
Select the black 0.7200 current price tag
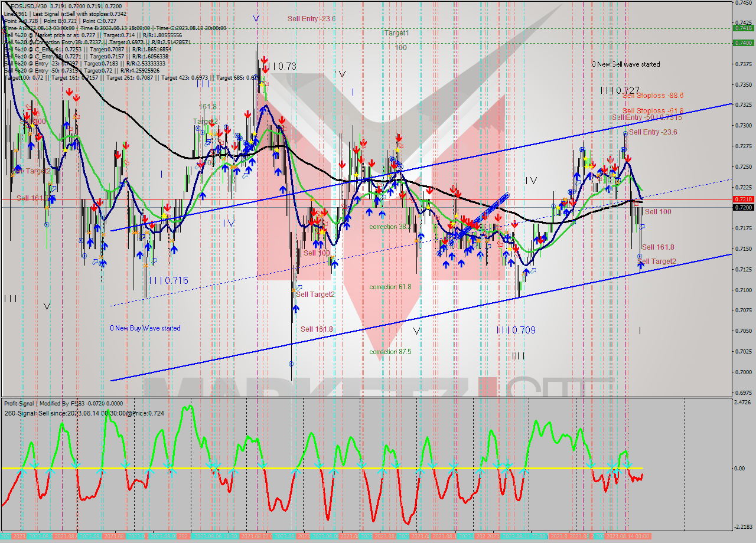click(742, 207)
